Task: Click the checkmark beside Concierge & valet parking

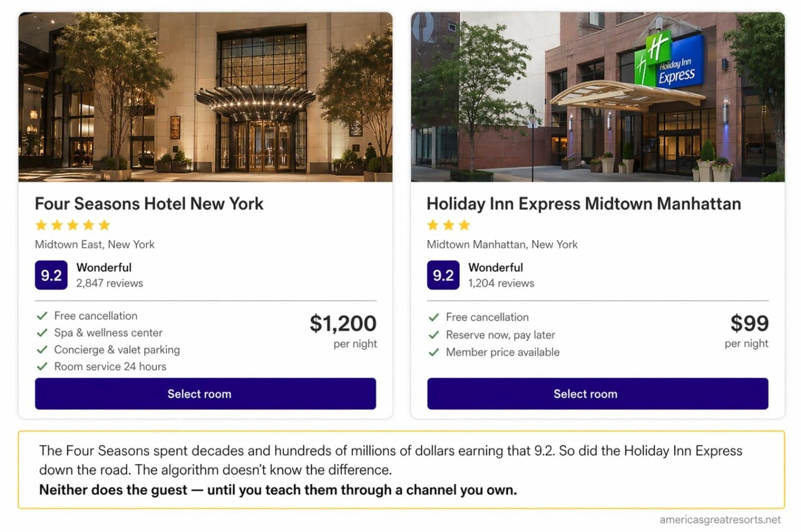Action: point(43,350)
